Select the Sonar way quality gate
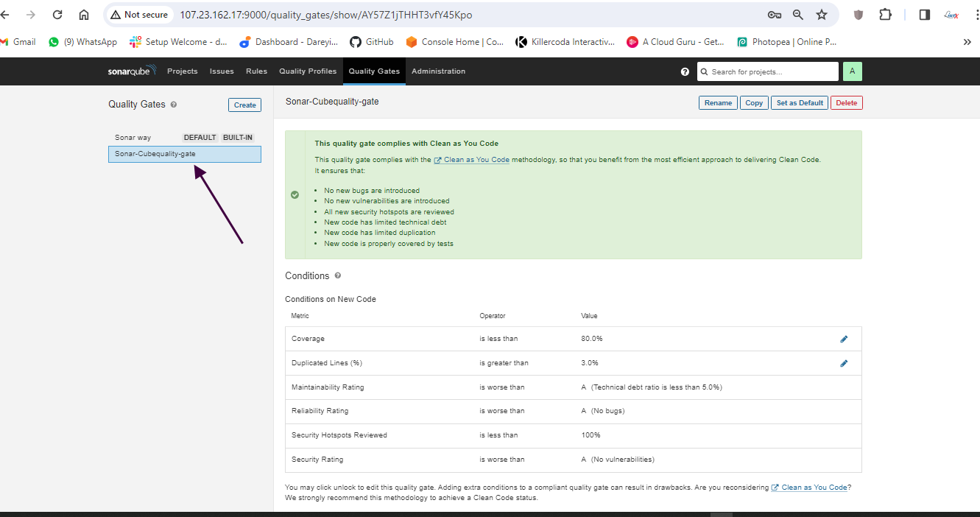The image size is (980, 517). coord(133,138)
